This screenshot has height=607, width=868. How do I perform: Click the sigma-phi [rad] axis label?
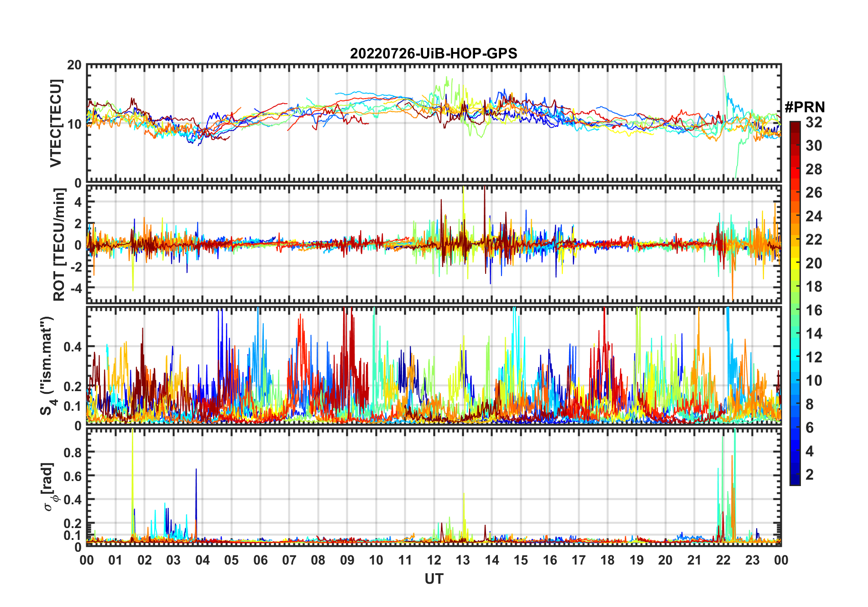[49, 487]
